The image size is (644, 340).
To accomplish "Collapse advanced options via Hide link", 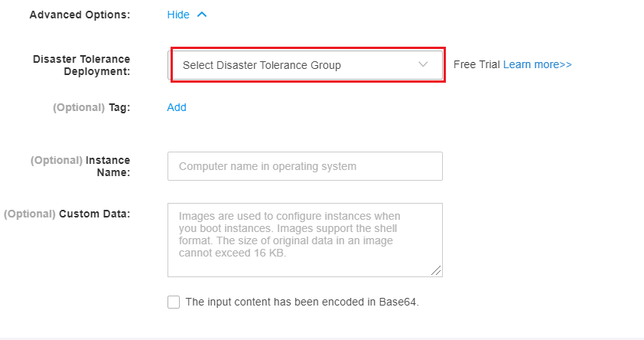I will tap(178, 15).
